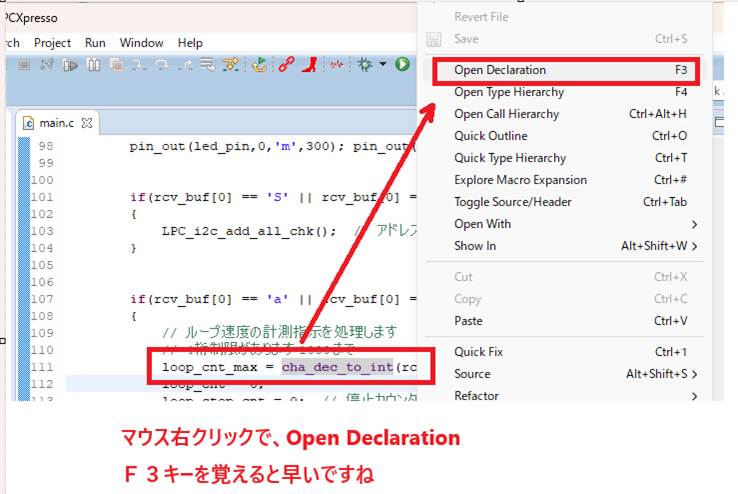The height and width of the screenshot is (494, 738).
Task: Click the red boot icon in toolbar
Action: 310,65
